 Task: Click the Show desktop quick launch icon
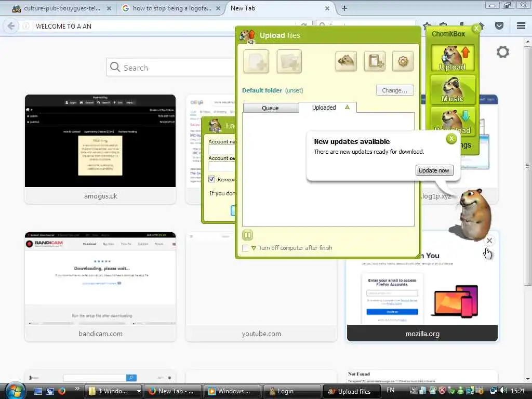37,391
